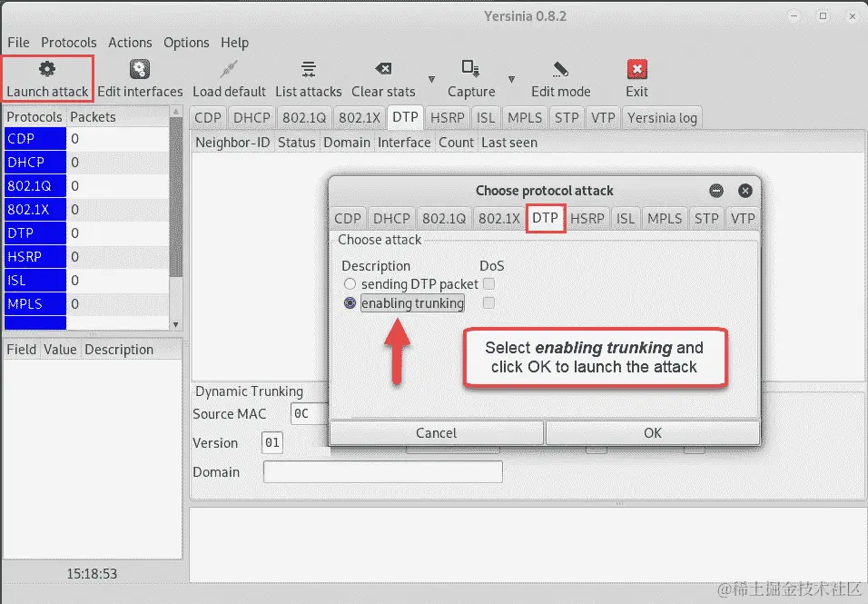The height and width of the screenshot is (604, 868).
Task: Expand the Capture dropdown arrow
Action: [x=511, y=80]
